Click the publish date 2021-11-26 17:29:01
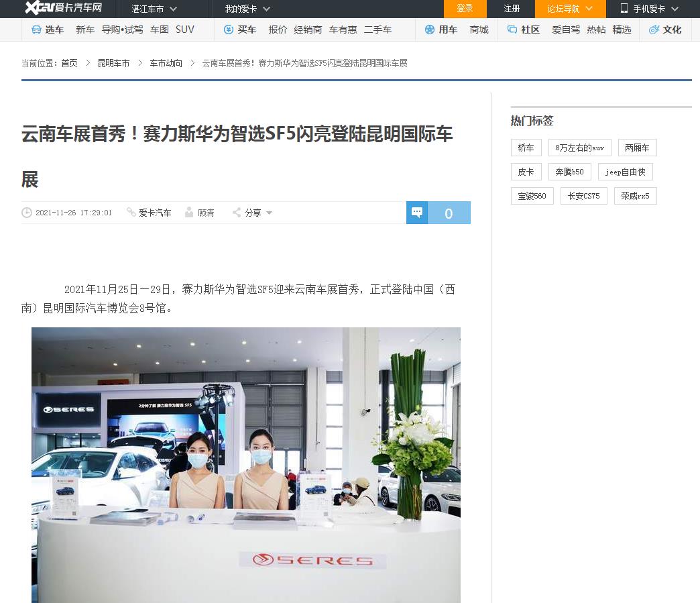 [74, 213]
